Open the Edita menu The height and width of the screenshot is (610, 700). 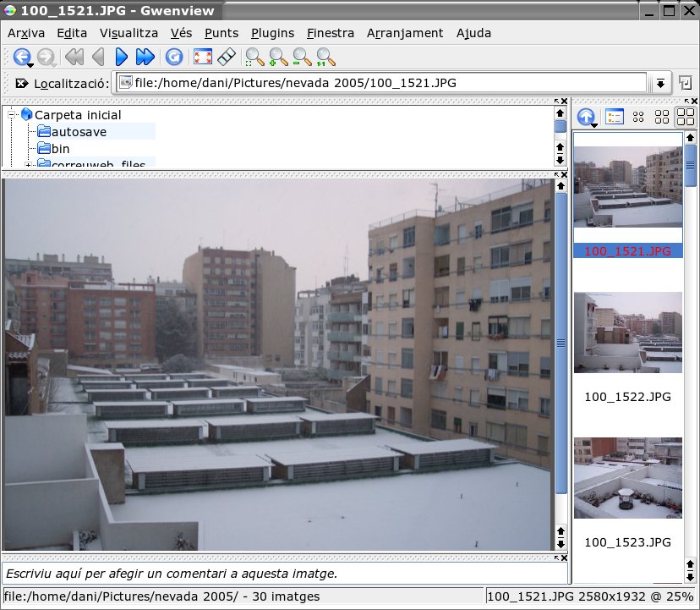click(x=72, y=33)
